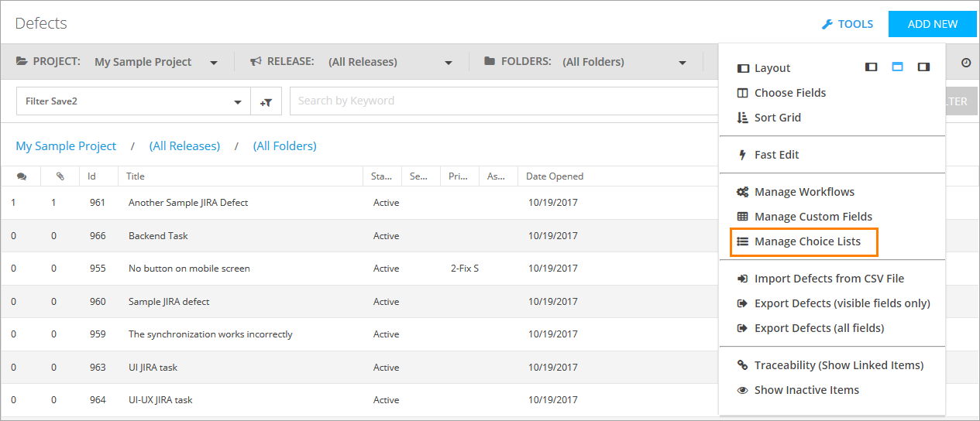The image size is (980, 421).
Task: Click the clock history icon
Action: [x=965, y=63]
